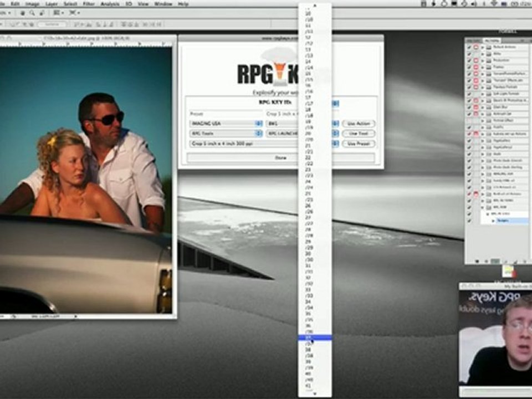Select the Zoom tool magnifier icon
Image resolution: width=532 pixels, height=399 pixels.
pos(32,13)
